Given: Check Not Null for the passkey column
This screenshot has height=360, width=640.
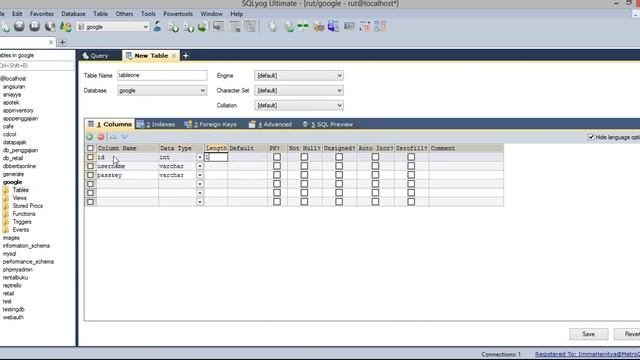Looking at the screenshot, I should coord(304,175).
